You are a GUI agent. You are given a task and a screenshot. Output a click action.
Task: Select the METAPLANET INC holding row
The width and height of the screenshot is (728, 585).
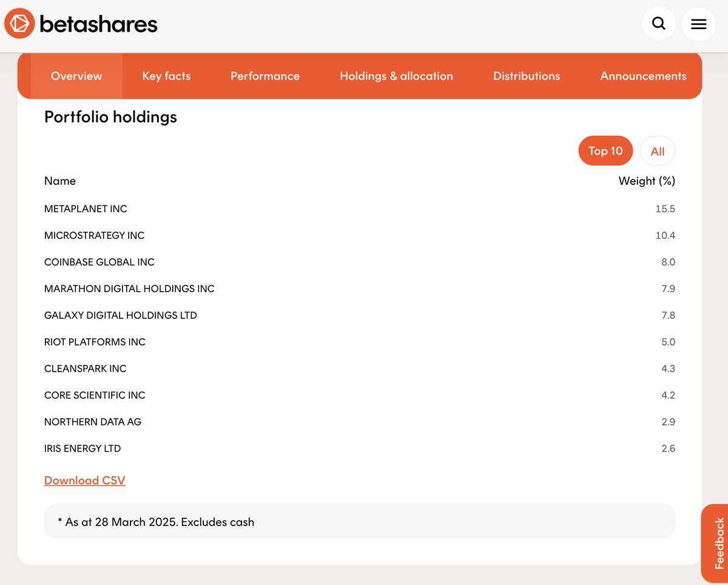click(86, 209)
